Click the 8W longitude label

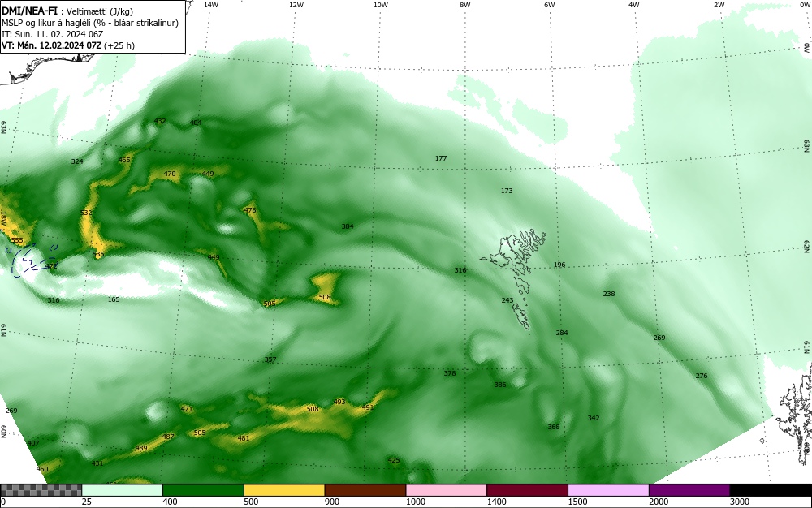pos(465,5)
